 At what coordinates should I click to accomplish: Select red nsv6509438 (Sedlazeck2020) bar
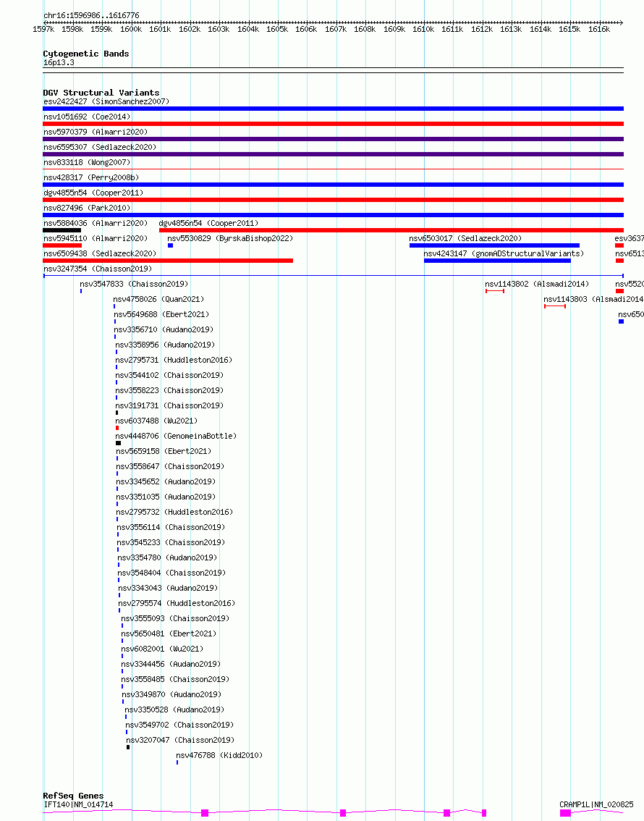(168, 261)
